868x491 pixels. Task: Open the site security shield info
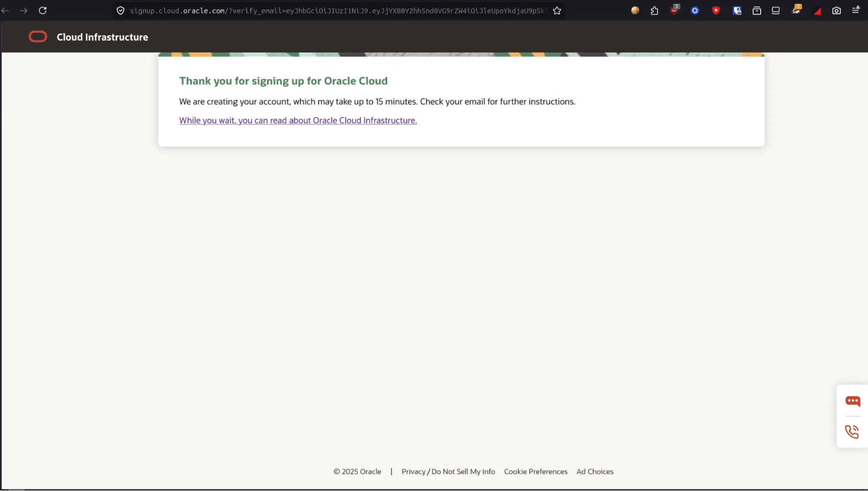[x=121, y=10]
